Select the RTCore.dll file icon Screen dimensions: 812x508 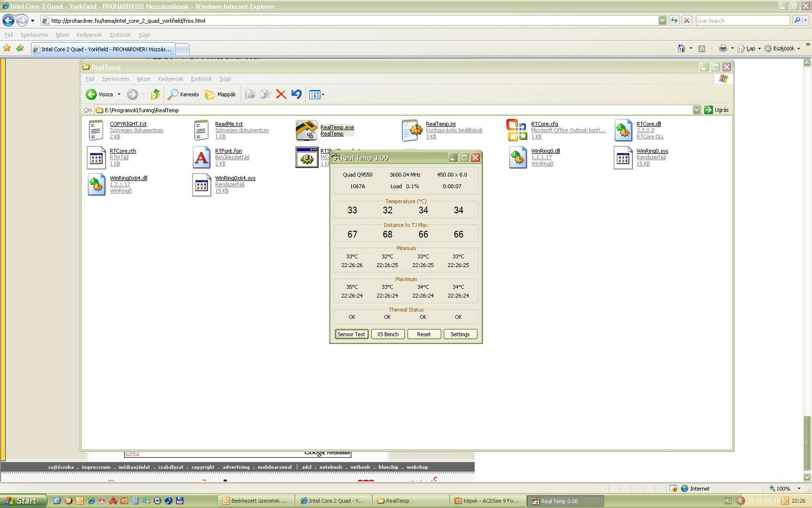(x=623, y=131)
